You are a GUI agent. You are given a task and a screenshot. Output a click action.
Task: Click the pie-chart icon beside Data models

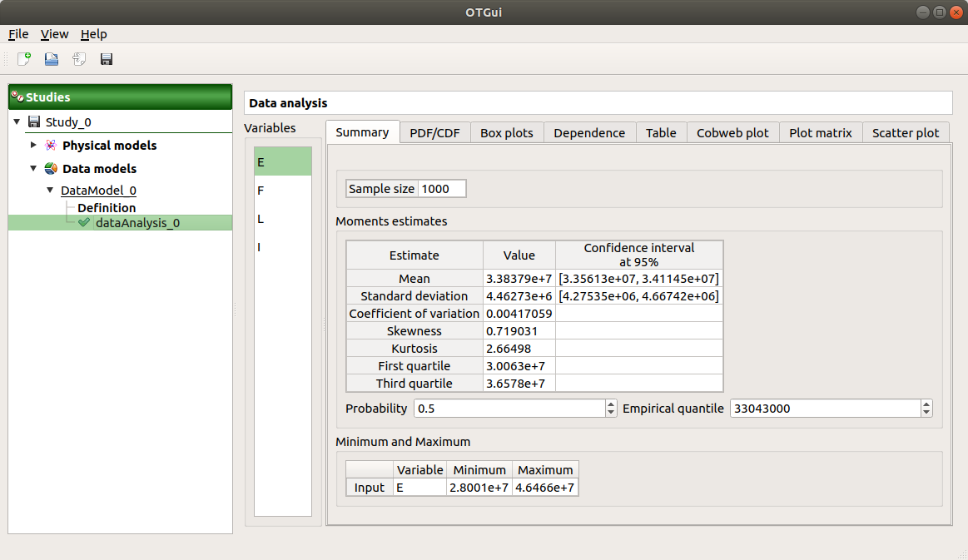[x=50, y=168]
